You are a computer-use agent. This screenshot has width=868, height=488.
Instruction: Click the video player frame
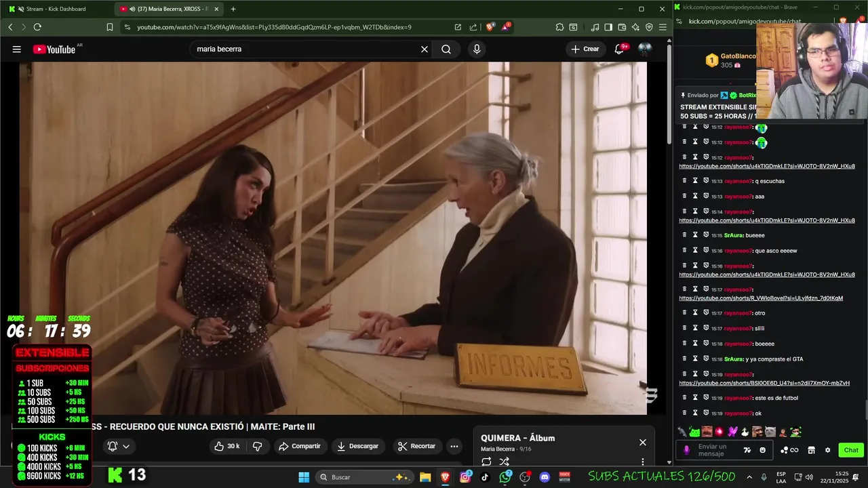[333, 238]
